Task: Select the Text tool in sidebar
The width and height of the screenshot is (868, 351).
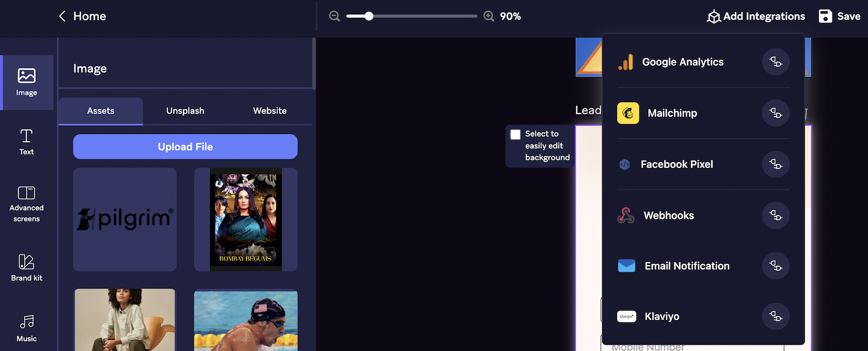Action: [x=26, y=142]
